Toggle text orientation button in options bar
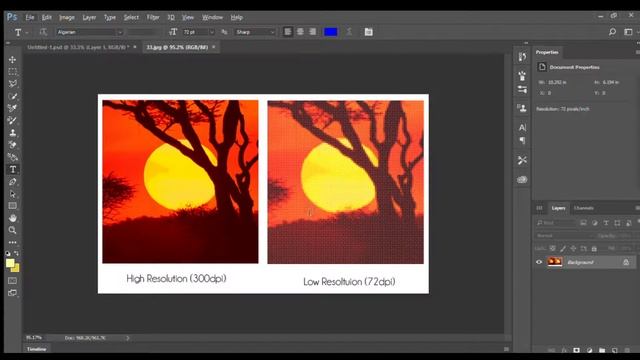The image size is (640, 360). [x=43, y=32]
